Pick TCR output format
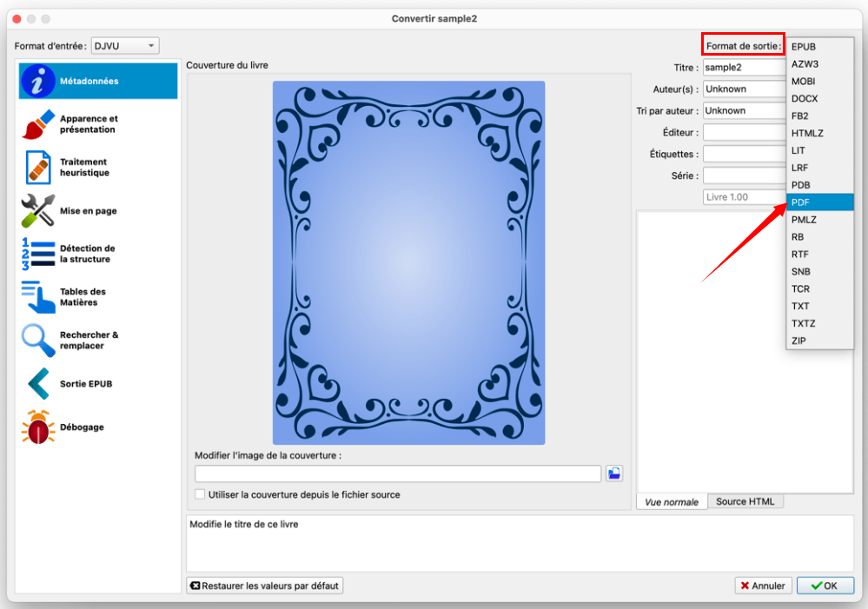This screenshot has width=868, height=609. click(x=819, y=289)
